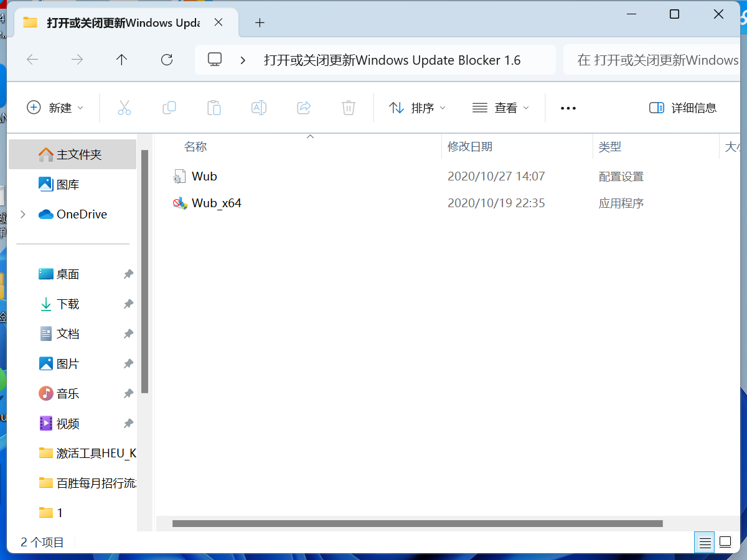Navigate up with the up-arrow button

(121, 60)
